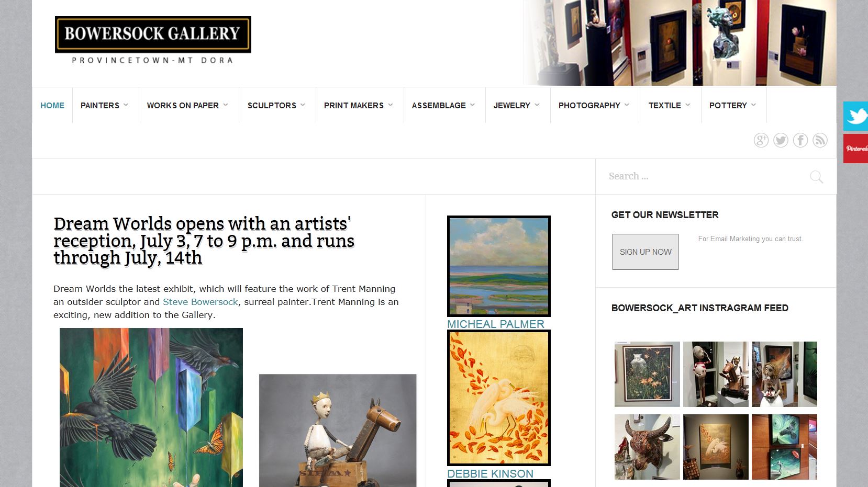This screenshot has height=487, width=868.
Task: Open the Pottery menu item
Action: [x=733, y=105]
